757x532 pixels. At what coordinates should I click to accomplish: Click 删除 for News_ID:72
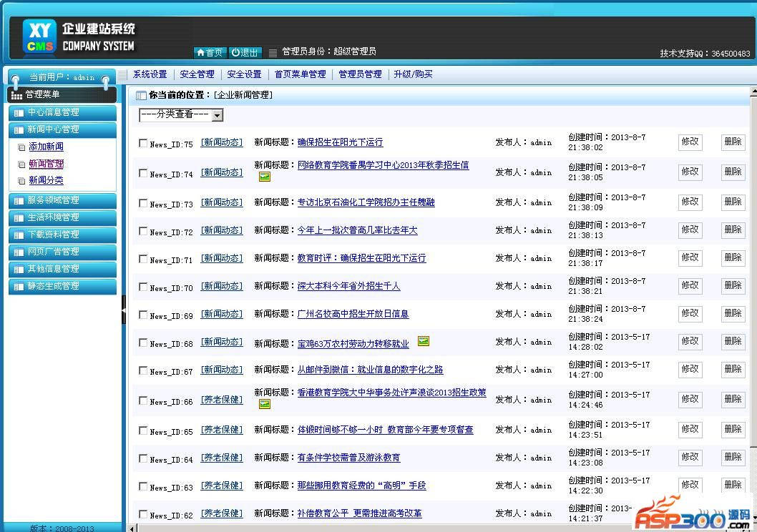click(733, 230)
